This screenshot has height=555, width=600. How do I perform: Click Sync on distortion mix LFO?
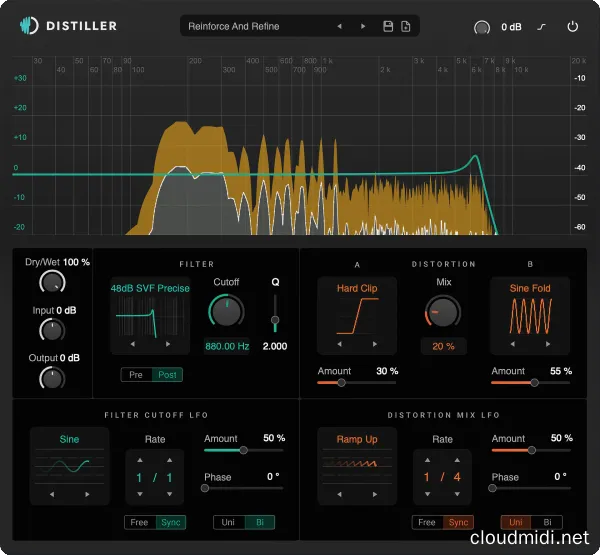pyautogui.click(x=459, y=522)
